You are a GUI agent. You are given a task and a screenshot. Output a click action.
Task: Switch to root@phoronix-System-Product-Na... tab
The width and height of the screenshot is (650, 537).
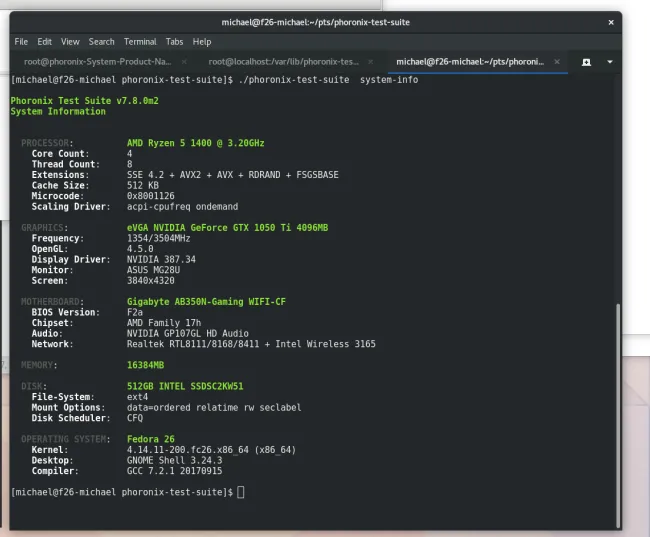pos(98,62)
